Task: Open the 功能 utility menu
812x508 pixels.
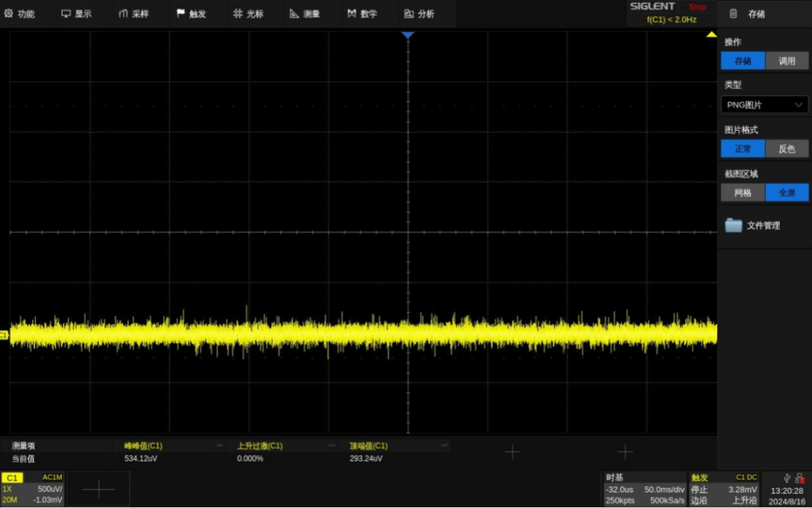Action: [x=20, y=14]
